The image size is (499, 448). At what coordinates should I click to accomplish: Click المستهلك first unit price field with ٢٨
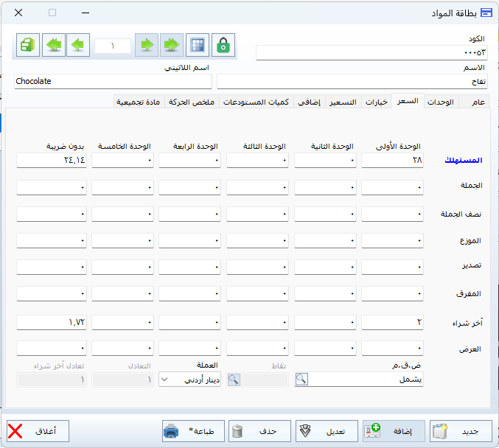(x=392, y=160)
